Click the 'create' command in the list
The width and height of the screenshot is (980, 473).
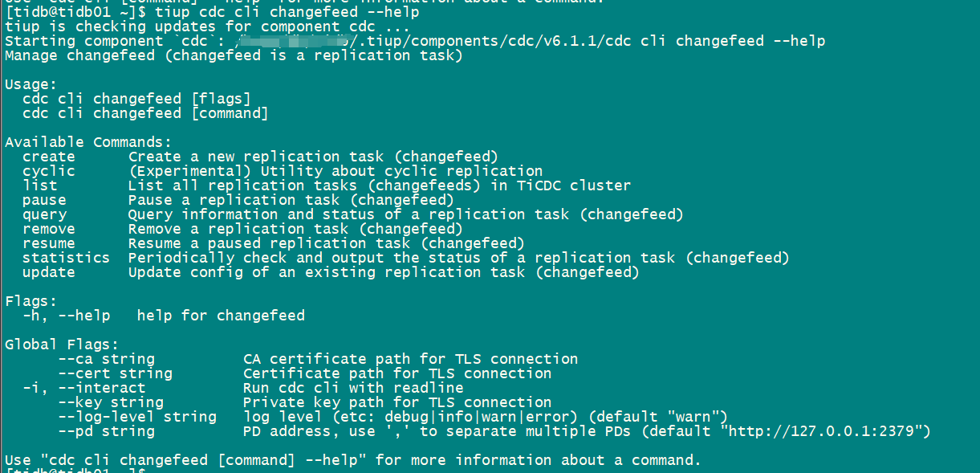(48, 157)
